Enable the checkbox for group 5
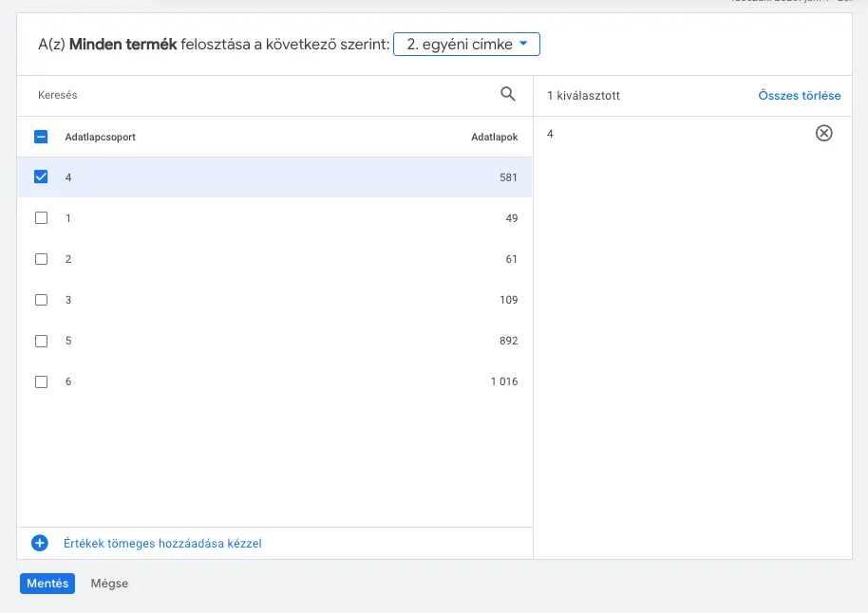 (x=41, y=341)
